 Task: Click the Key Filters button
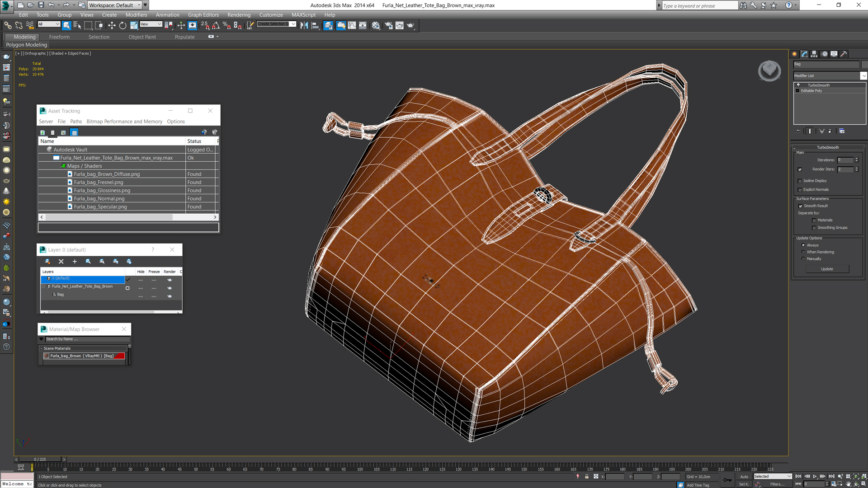point(777,484)
